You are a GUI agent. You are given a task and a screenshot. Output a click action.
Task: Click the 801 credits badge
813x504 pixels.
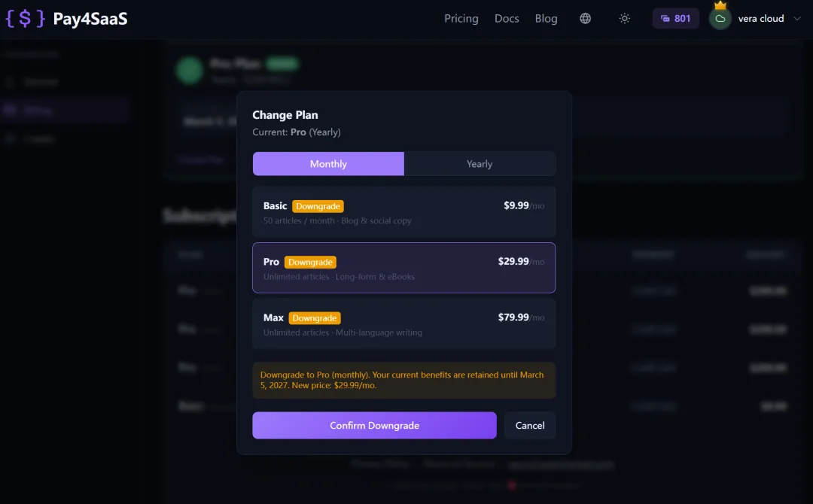point(675,19)
